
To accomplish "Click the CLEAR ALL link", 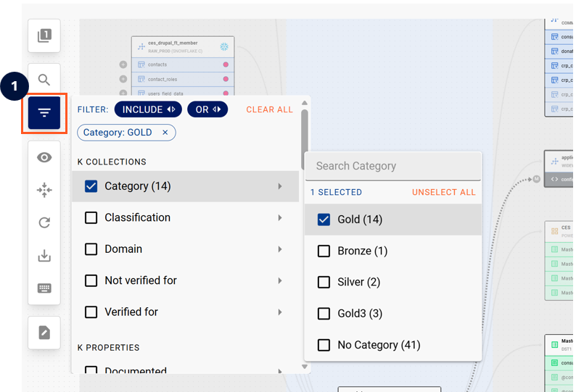I will tap(269, 110).
